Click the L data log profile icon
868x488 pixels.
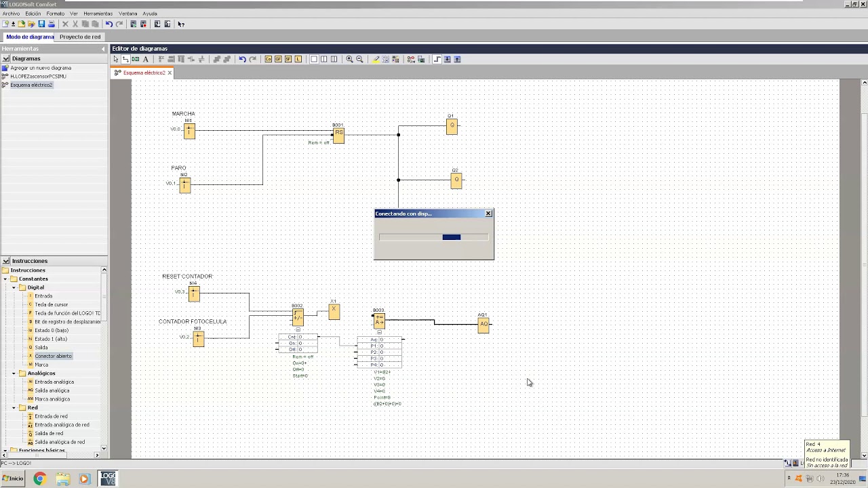298,59
